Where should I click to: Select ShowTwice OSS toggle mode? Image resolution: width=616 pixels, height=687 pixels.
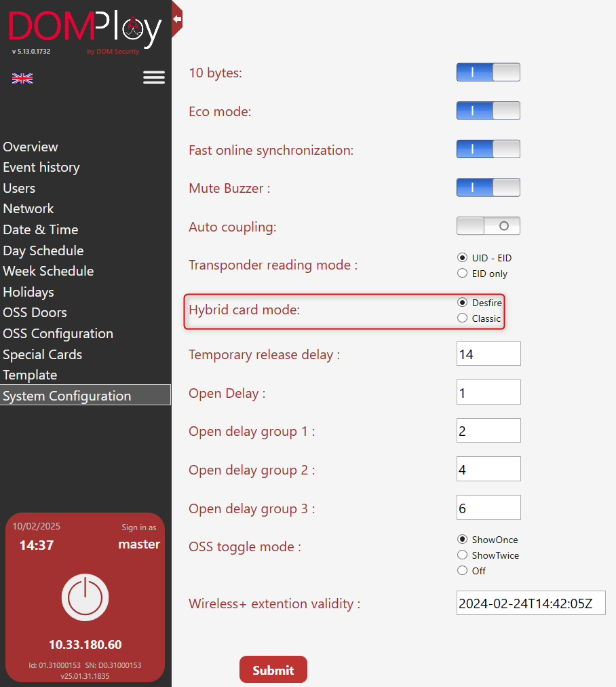click(462, 555)
